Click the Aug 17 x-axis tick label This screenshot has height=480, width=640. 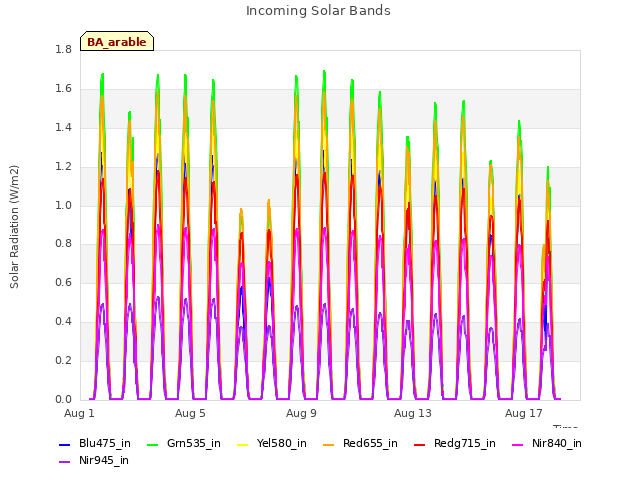[524, 413]
